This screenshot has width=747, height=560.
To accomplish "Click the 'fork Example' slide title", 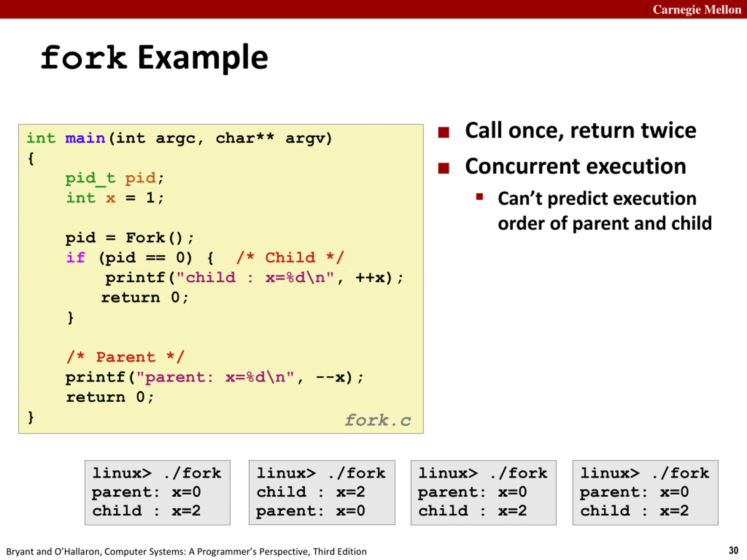I will (x=154, y=57).
